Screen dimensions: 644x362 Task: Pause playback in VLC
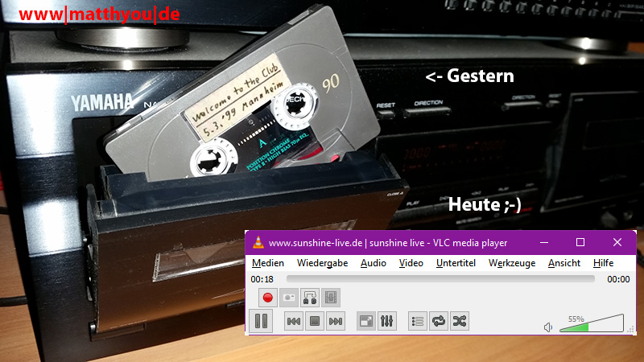click(262, 321)
